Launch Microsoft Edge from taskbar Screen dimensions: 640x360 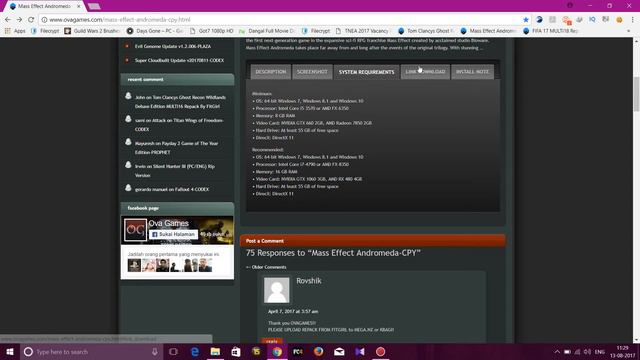tap(195, 351)
